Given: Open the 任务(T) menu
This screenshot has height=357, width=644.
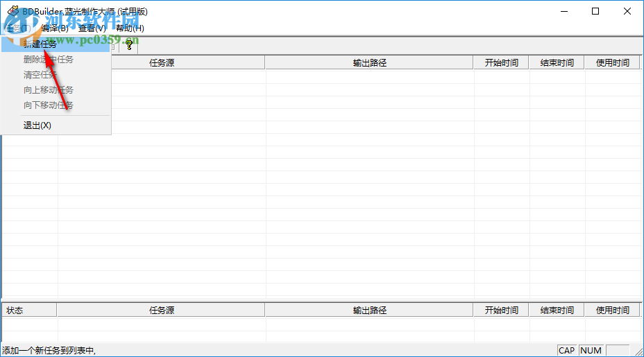Looking at the screenshot, I should click(17, 28).
